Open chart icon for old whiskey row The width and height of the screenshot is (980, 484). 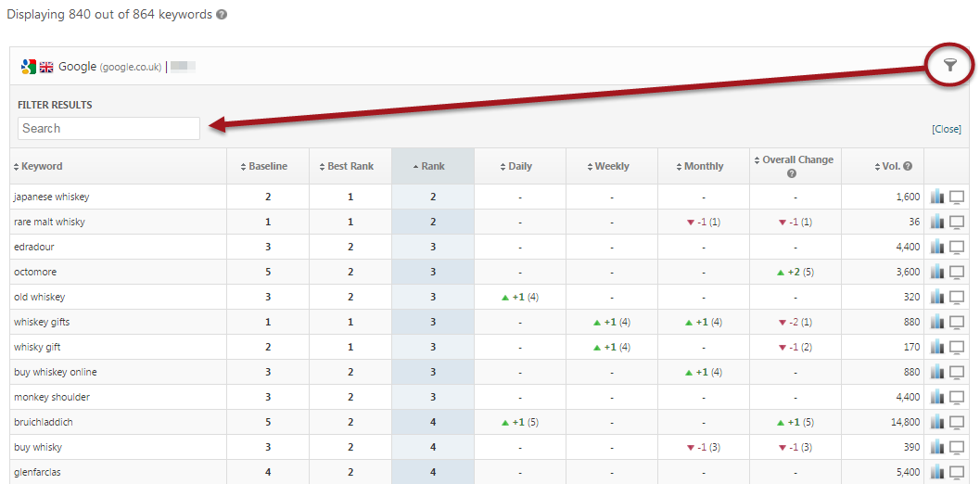[936, 297]
